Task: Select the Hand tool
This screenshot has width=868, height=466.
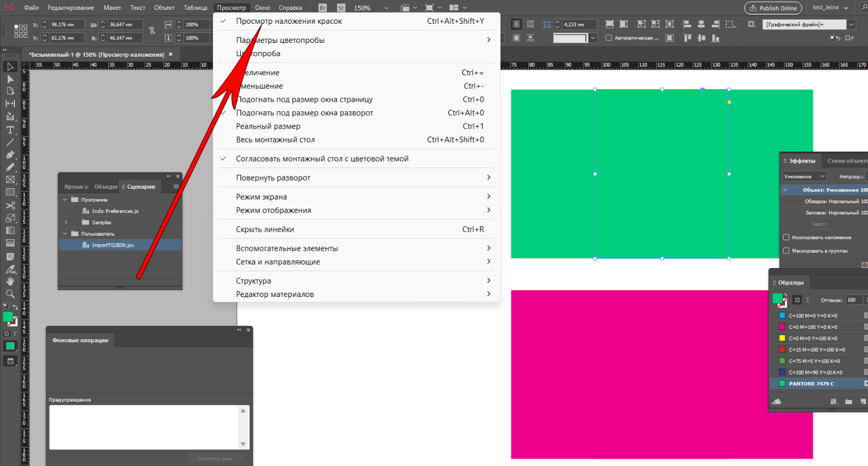Action: click(x=10, y=281)
